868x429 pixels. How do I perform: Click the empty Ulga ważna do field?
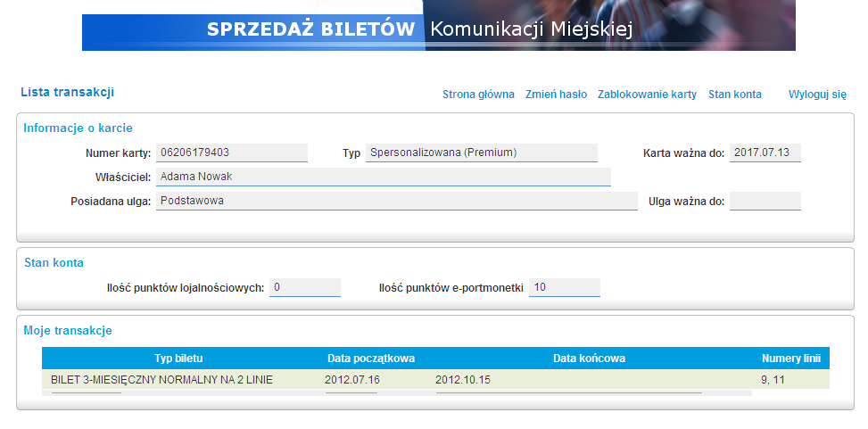point(765,201)
